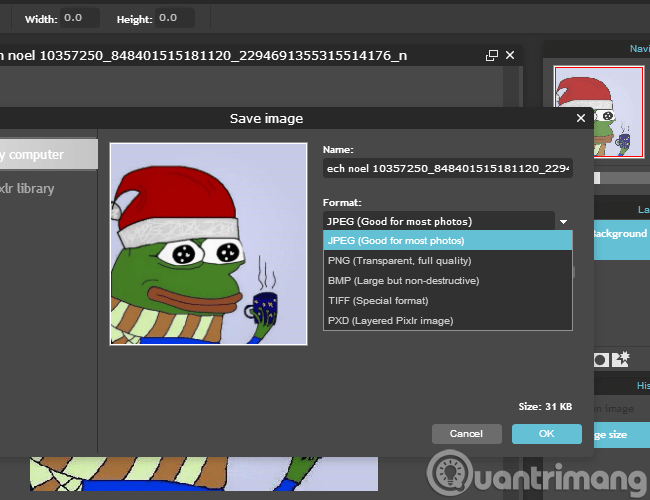This screenshot has width=650, height=500.
Task: Click the Size: 31 KB label
Action: pyautogui.click(x=545, y=407)
